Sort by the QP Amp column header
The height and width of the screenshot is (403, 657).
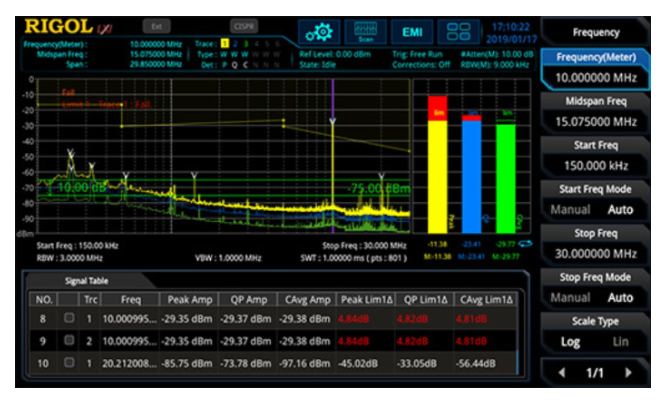248,300
